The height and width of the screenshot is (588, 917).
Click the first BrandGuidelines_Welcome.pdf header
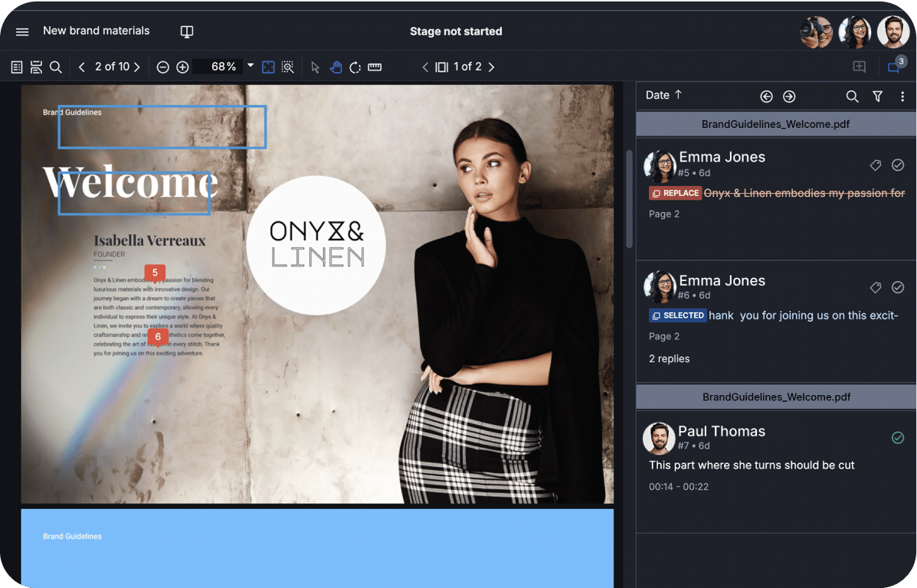775,124
